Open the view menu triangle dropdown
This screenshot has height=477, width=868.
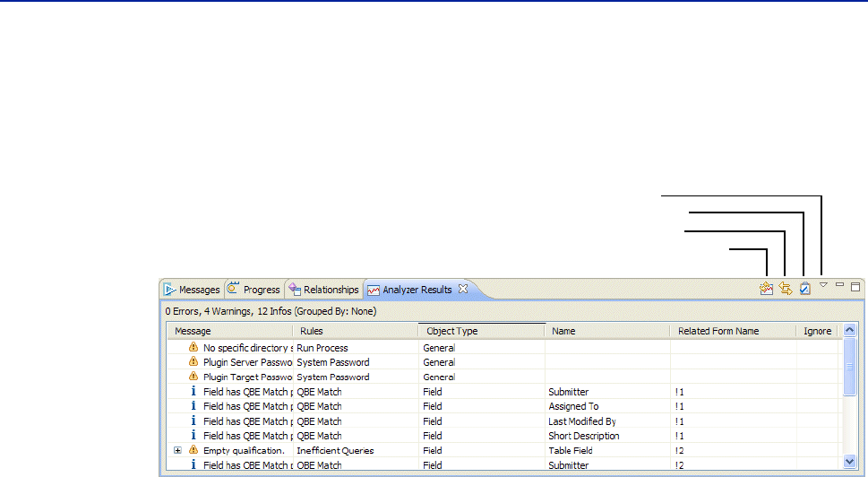tap(823, 285)
